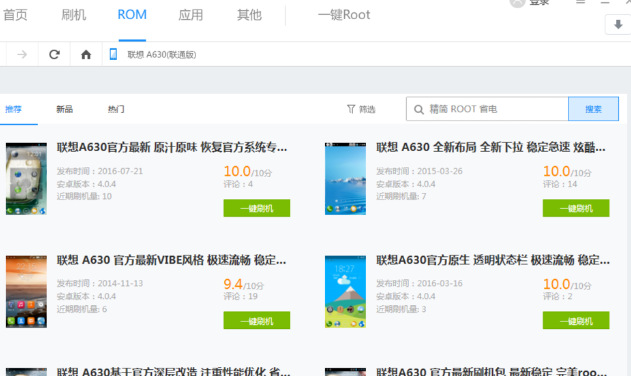
Task: Click 一键刷机 for 透明状态栏 ROM
Action: click(x=576, y=320)
